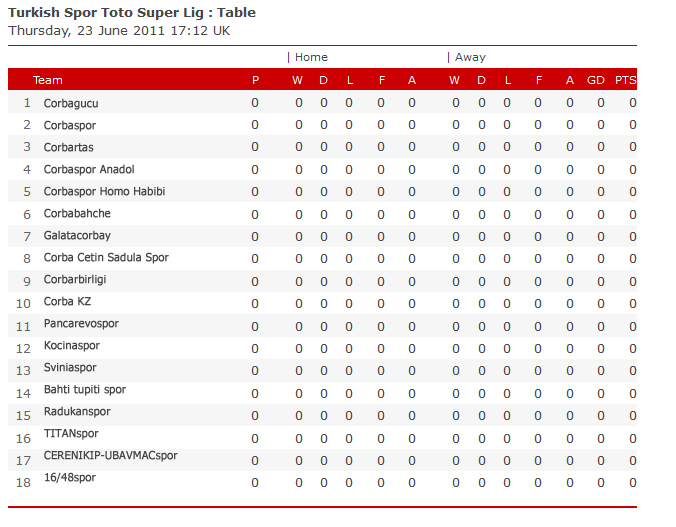
Task: Click the Corbarbirligi team name
Action: [x=75, y=280]
